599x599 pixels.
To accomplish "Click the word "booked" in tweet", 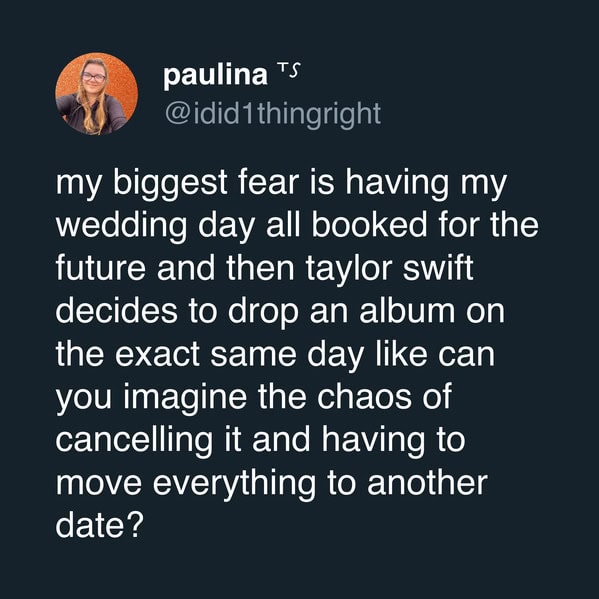I will pos(369,225).
